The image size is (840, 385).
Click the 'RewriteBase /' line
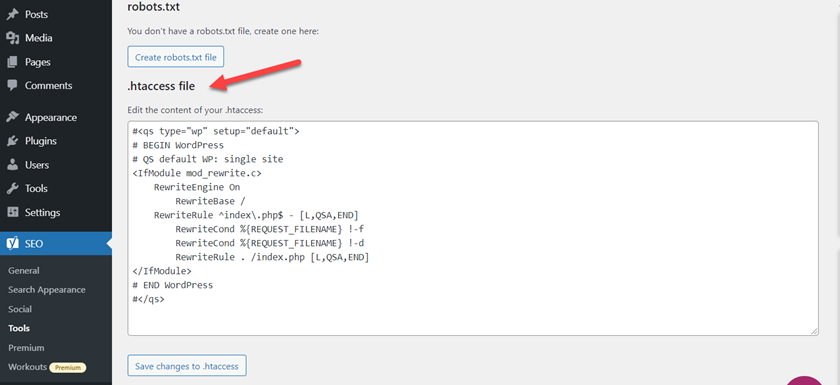[210, 201]
